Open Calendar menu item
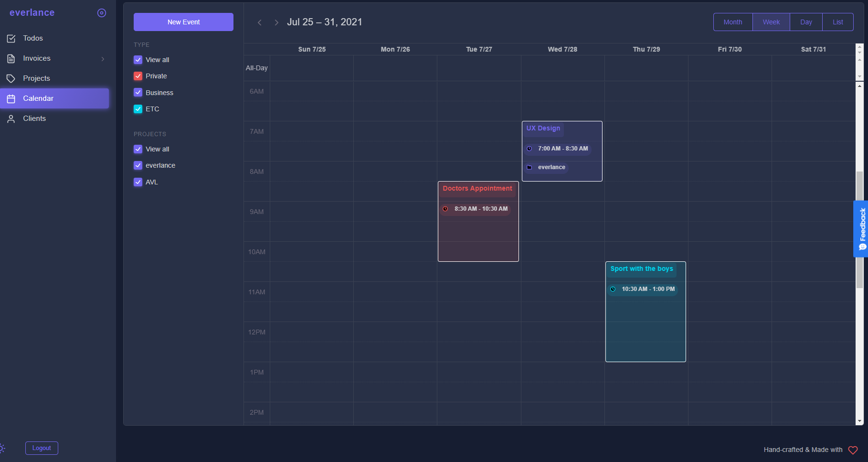The height and width of the screenshot is (462, 868). point(54,98)
